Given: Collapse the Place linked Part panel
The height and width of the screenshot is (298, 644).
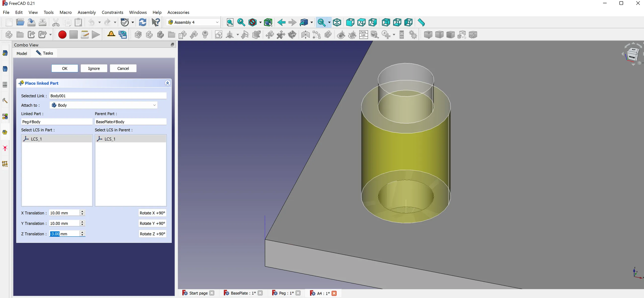Looking at the screenshot, I should coord(168,83).
